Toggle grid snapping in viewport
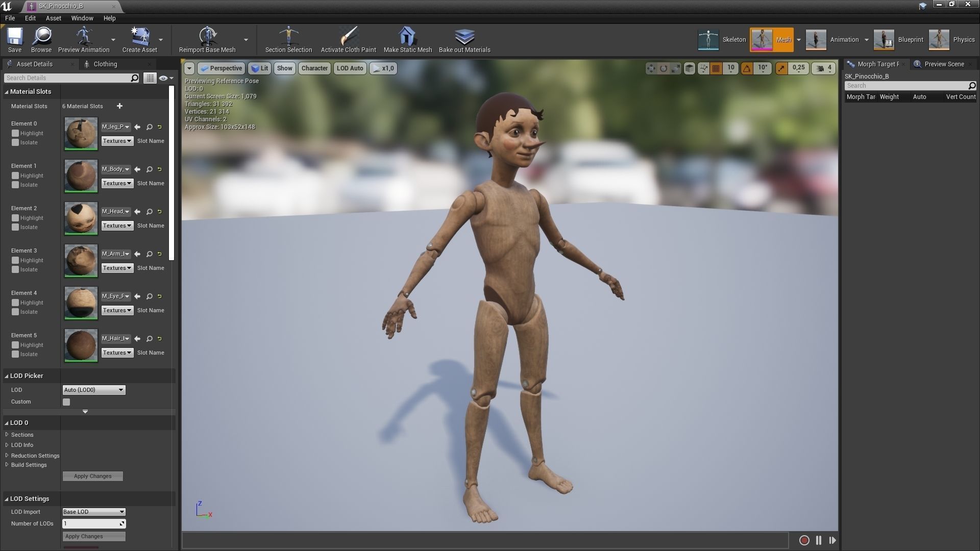Image resolution: width=980 pixels, height=551 pixels. [716, 68]
